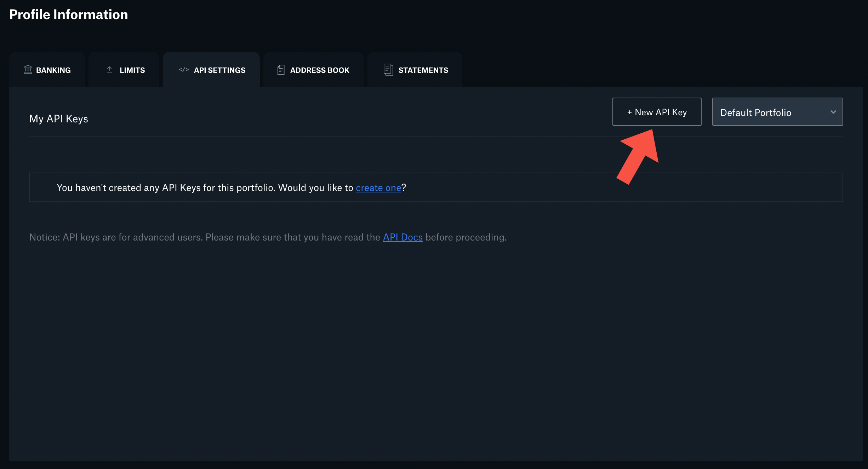
Task: Open the portfolio selector to switch portfolios
Action: click(777, 112)
